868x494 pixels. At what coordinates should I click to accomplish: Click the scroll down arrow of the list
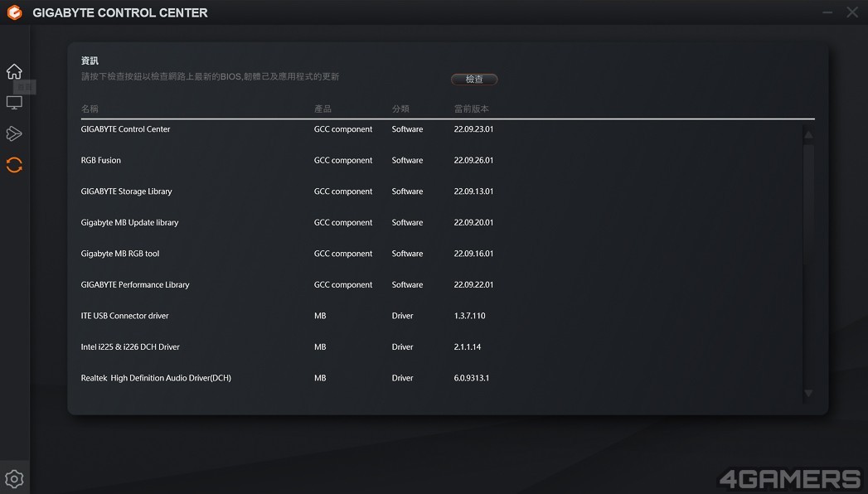808,394
